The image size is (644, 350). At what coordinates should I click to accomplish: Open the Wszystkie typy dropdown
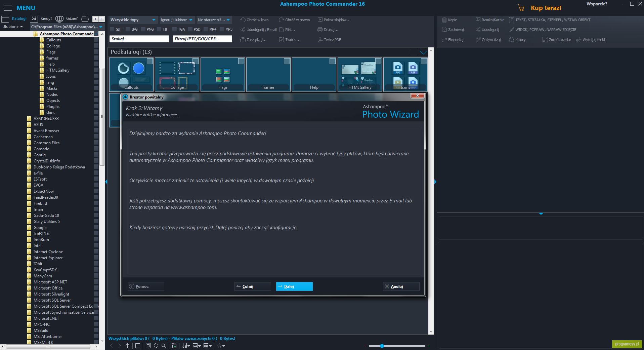(x=133, y=20)
